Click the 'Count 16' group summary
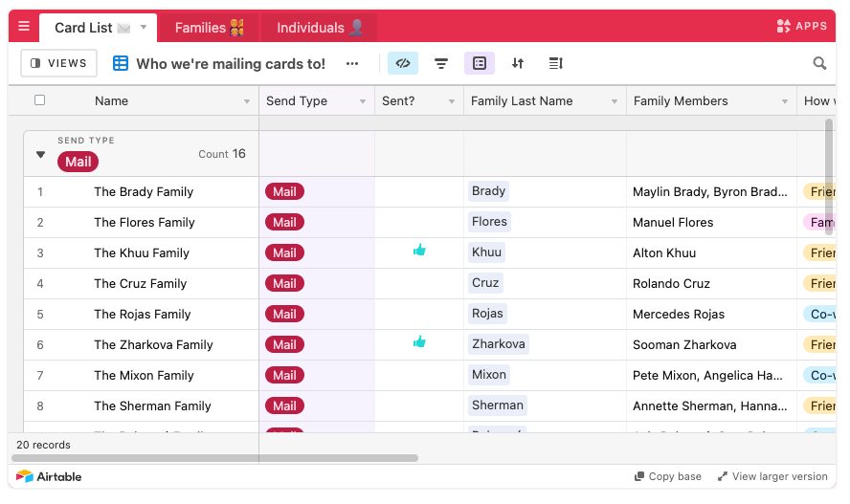 click(x=222, y=154)
